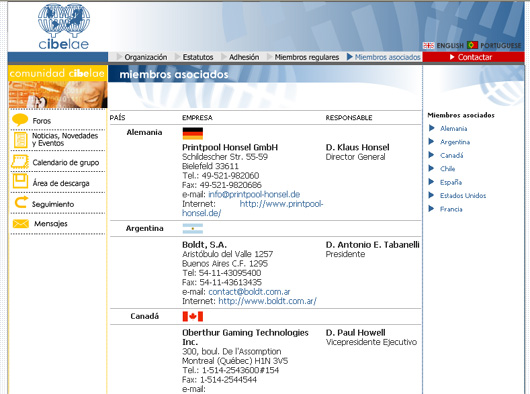The height and width of the screenshot is (394, 530).
Task: Go to Miembros regulares tab
Action: 307,57
